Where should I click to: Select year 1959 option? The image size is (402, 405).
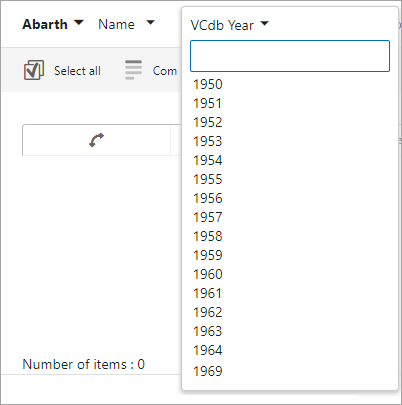[208, 255]
